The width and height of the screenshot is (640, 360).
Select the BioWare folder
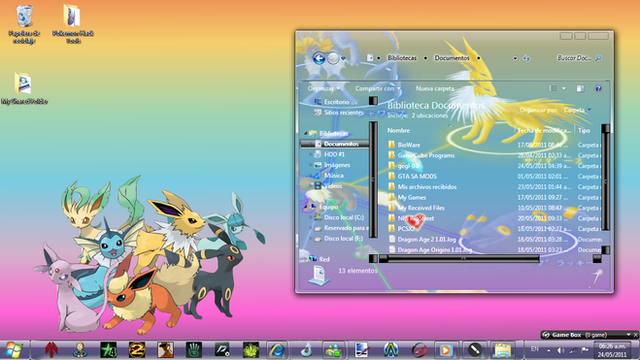[x=409, y=145]
